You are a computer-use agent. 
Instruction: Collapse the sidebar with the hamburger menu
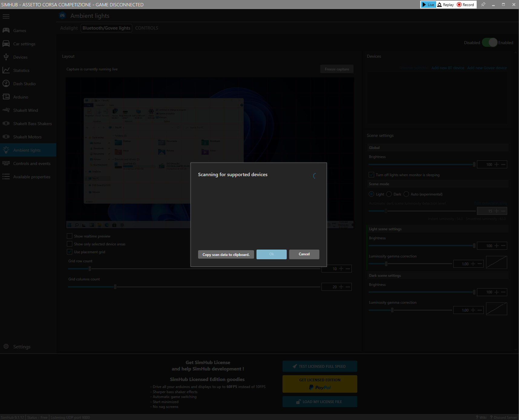[x=6, y=16]
